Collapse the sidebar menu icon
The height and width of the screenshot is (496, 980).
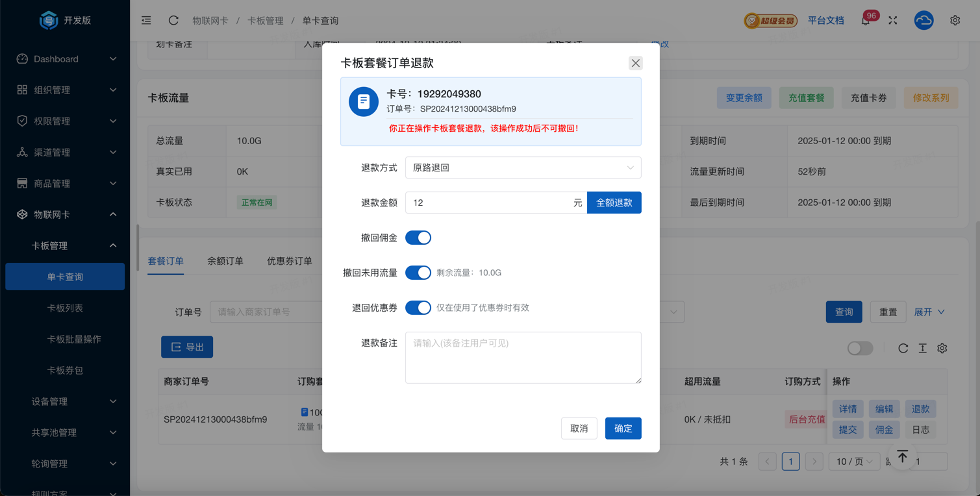pyautogui.click(x=146, y=21)
